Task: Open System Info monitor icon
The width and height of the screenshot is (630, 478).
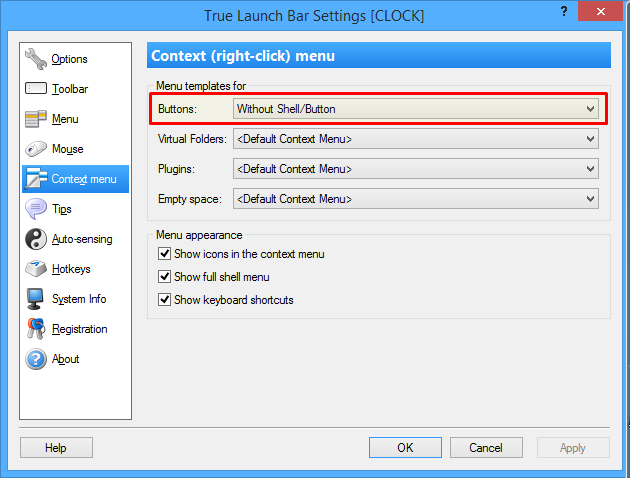Action: [36, 299]
